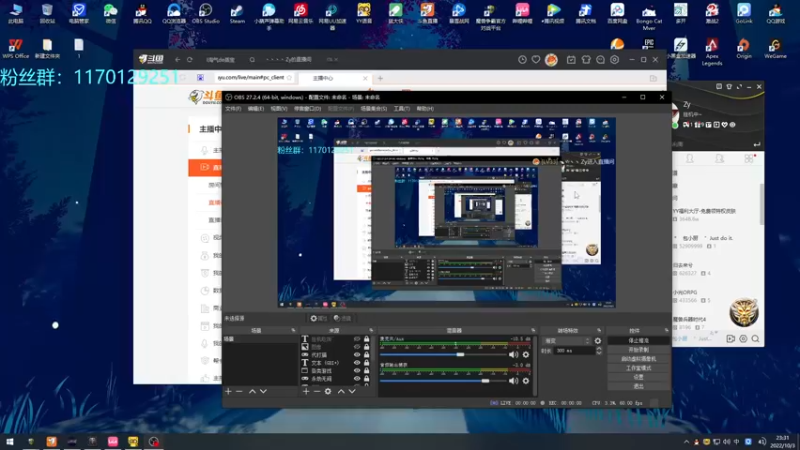The width and height of the screenshot is (800, 450).
Task: Open the search icon in the Douyu title bar
Action: tap(252, 60)
